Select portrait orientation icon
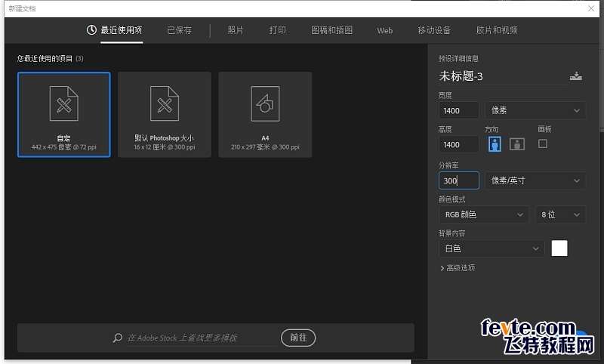The height and width of the screenshot is (364, 604). [x=495, y=144]
